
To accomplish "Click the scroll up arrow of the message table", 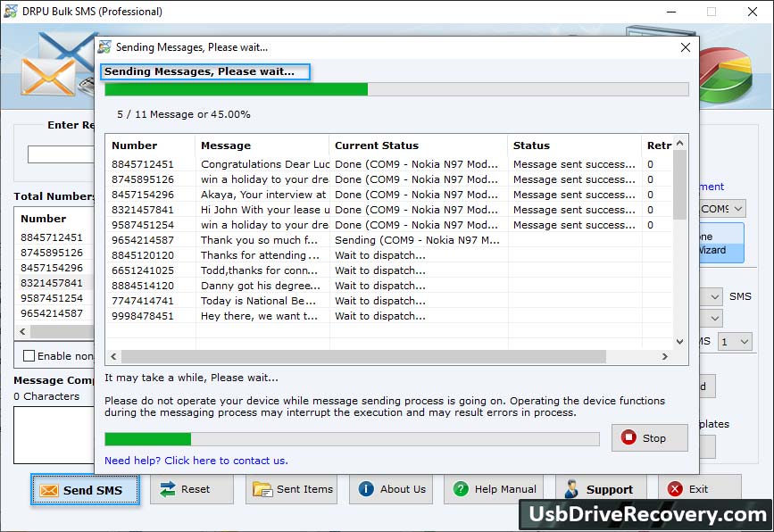I will point(679,144).
